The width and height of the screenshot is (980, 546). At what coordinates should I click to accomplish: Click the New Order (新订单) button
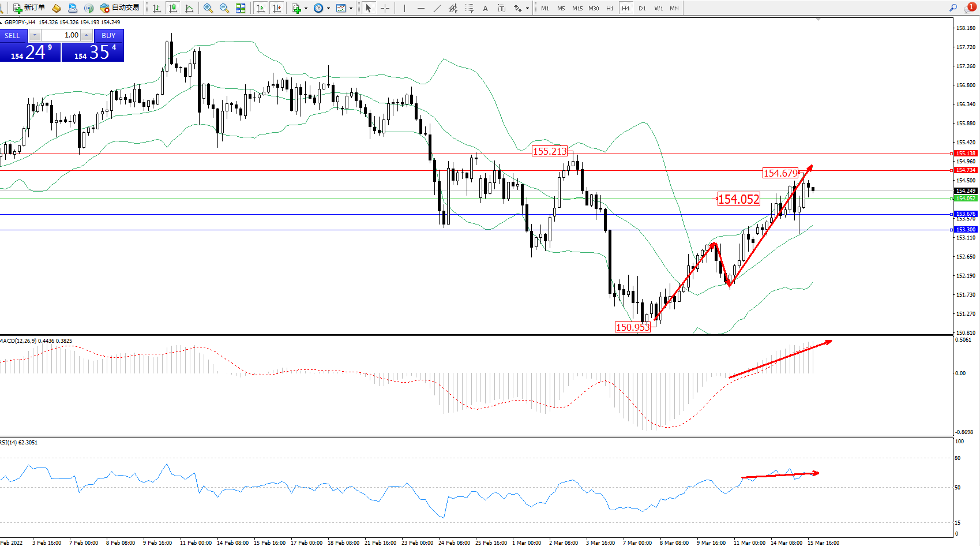[29, 8]
